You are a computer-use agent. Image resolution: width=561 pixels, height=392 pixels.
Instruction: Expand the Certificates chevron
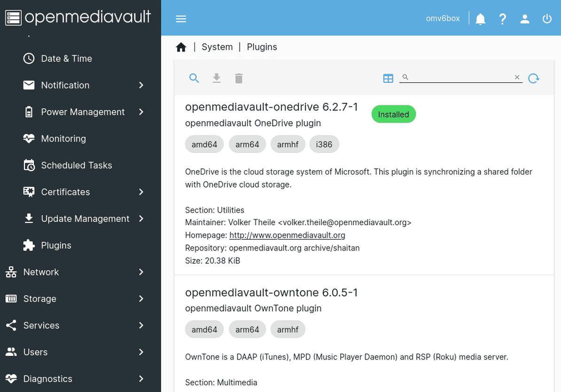141,192
